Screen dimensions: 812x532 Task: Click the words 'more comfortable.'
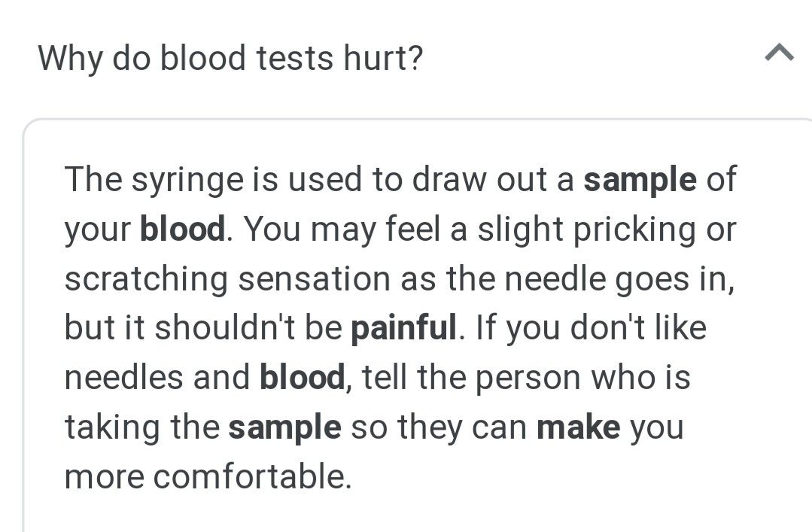(x=208, y=477)
